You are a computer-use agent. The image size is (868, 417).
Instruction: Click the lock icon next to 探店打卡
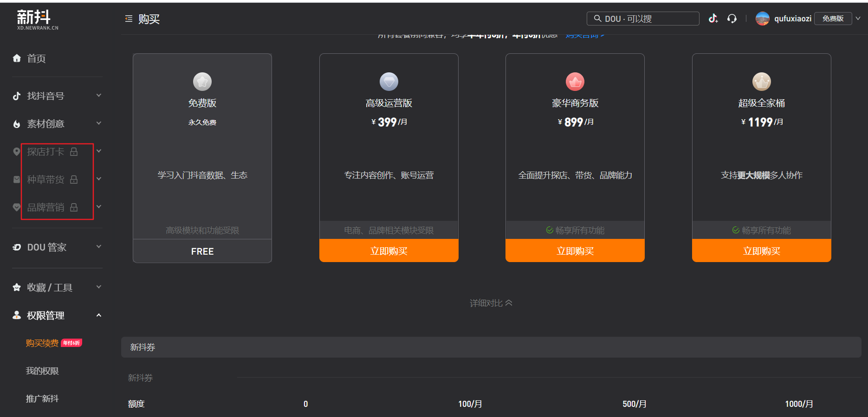click(74, 152)
